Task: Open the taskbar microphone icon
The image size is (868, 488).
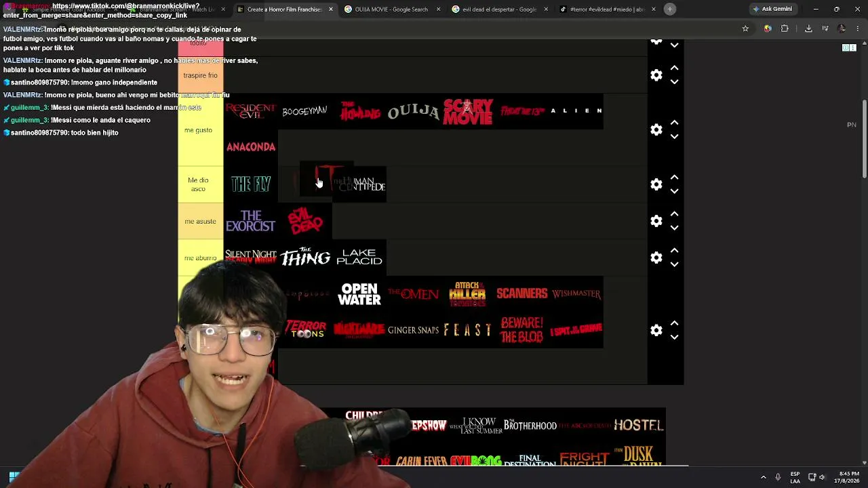Action: (x=778, y=476)
